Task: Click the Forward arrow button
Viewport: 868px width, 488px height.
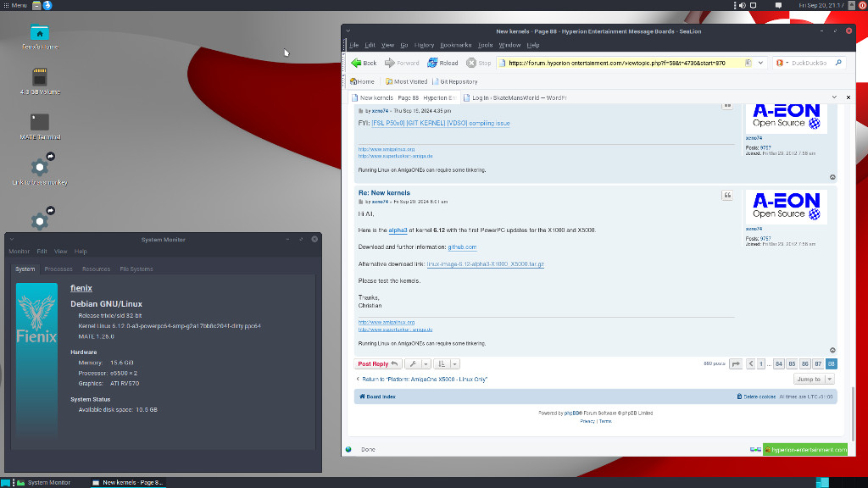Action: tap(402, 63)
